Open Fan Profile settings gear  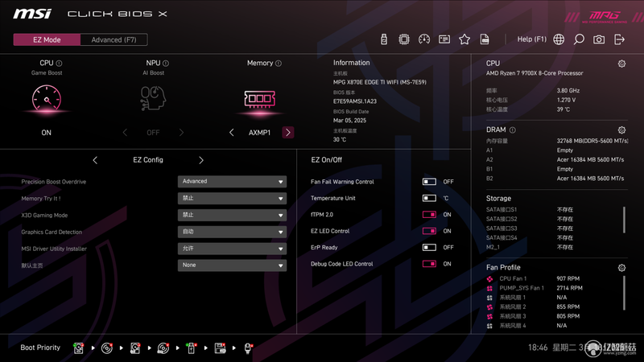(x=621, y=268)
